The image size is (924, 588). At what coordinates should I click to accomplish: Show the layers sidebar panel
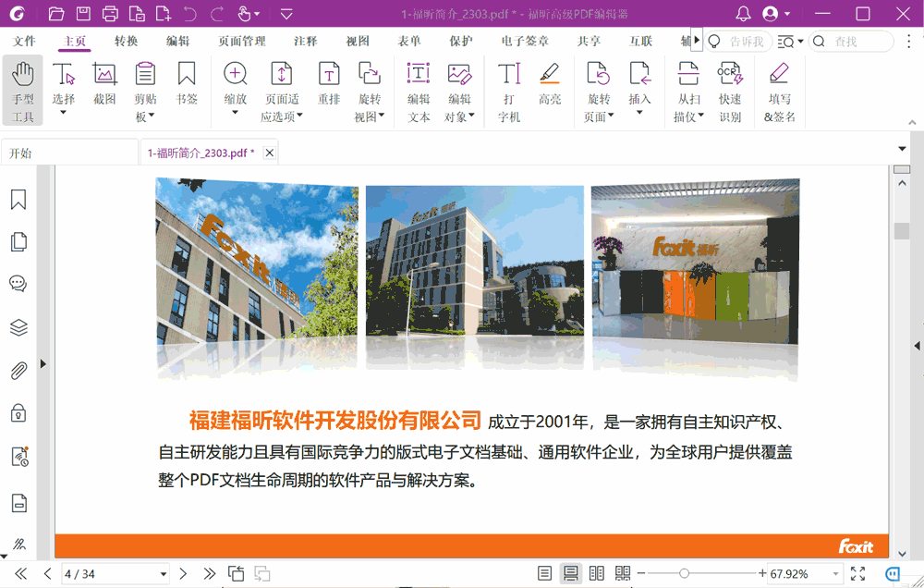tap(18, 327)
